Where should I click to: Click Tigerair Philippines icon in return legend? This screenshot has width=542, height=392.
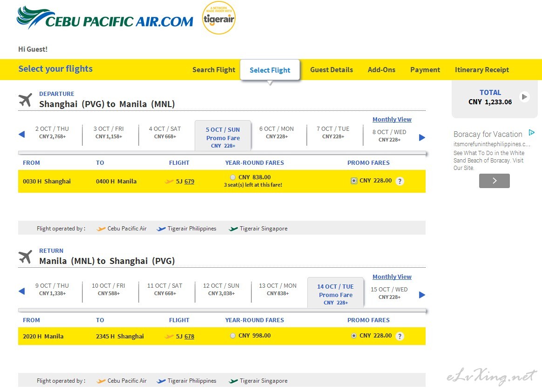coord(161,381)
